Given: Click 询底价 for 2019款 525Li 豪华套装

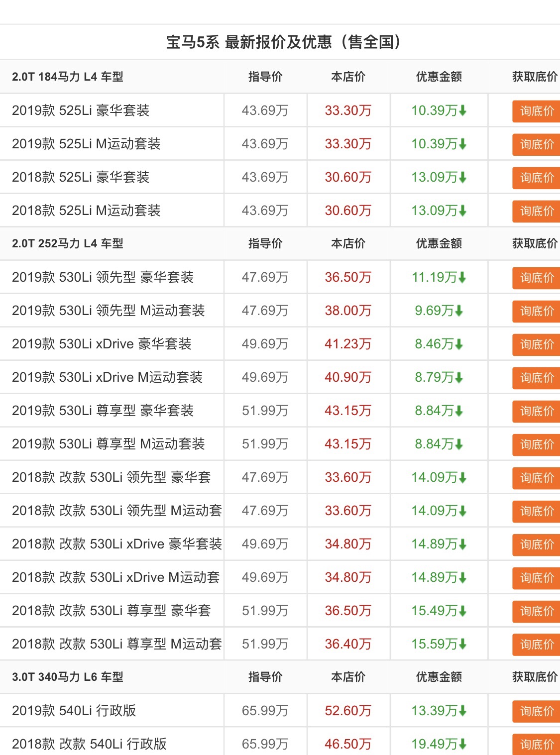Looking at the screenshot, I should 536,111.
